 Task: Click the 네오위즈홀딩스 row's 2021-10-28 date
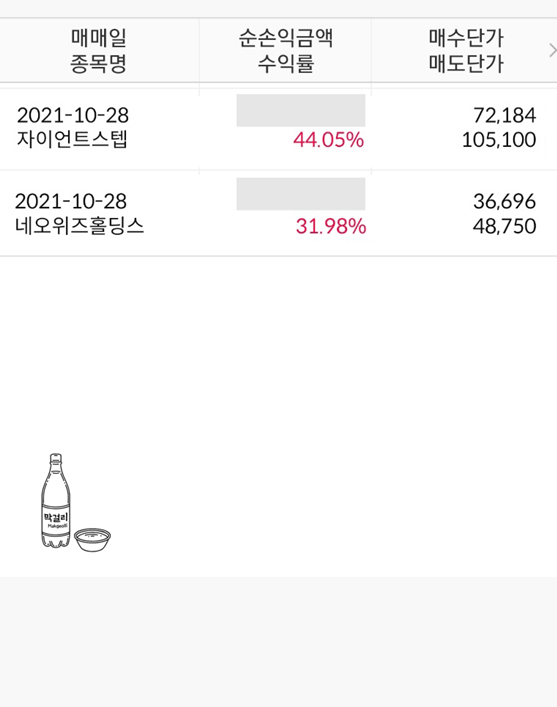click(71, 201)
